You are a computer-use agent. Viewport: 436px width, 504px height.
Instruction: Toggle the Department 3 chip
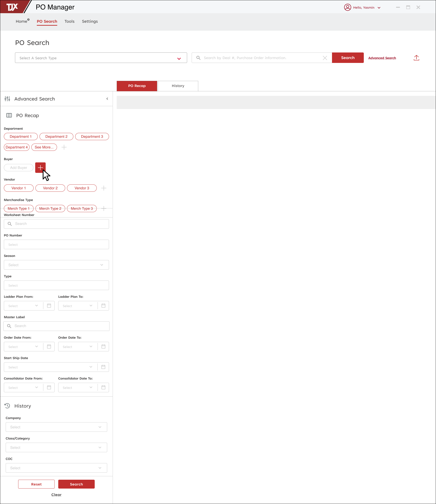(x=92, y=137)
